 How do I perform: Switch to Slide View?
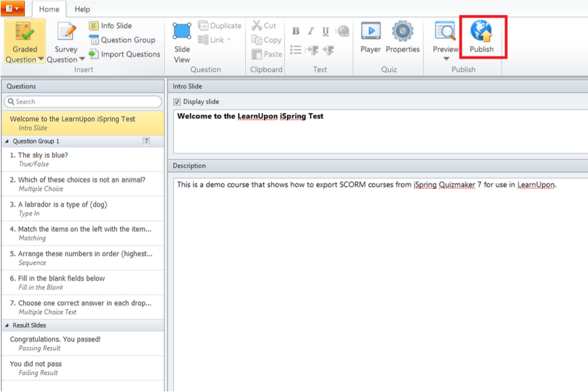[x=182, y=43]
